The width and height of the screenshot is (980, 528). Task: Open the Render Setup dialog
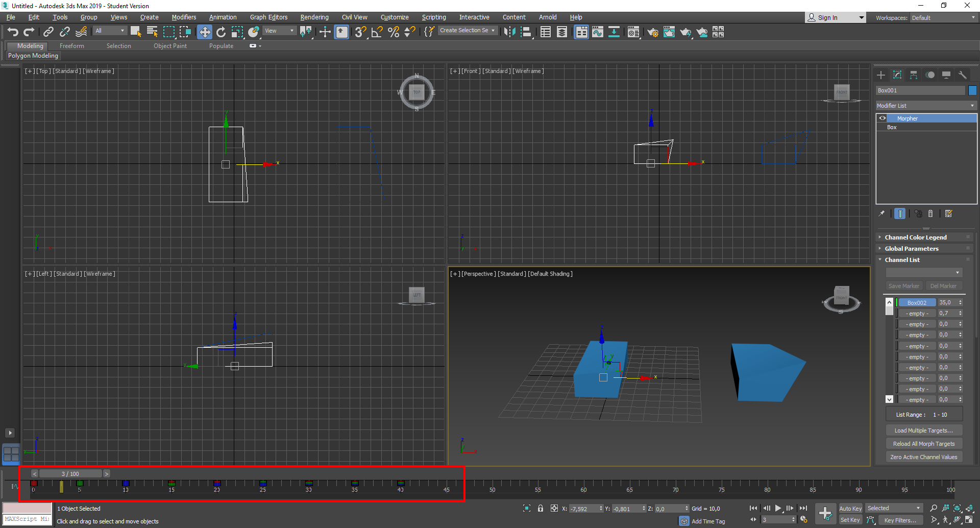tap(652, 32)
